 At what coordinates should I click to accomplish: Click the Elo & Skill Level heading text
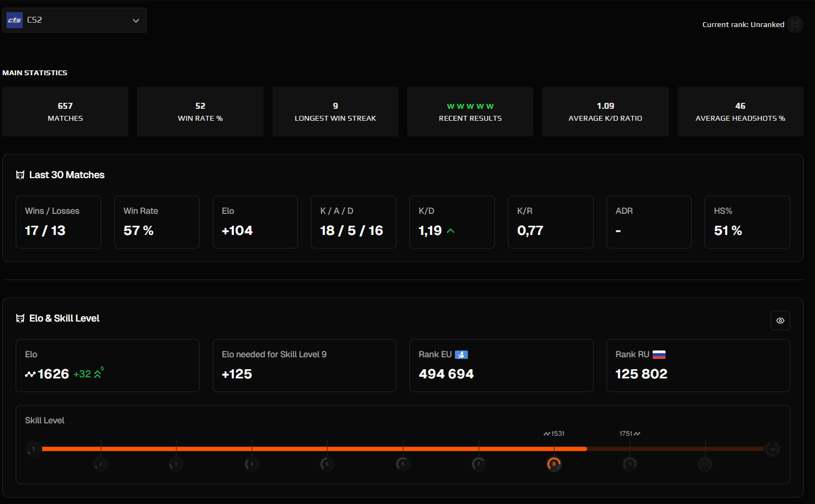[64, 318]
